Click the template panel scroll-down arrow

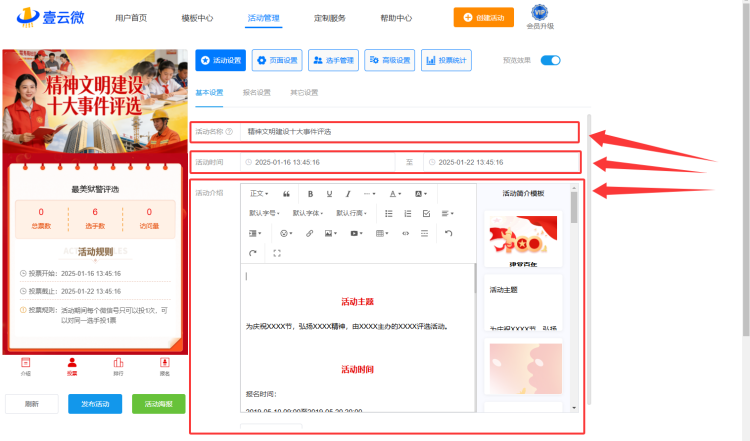(x=574, y=408)
